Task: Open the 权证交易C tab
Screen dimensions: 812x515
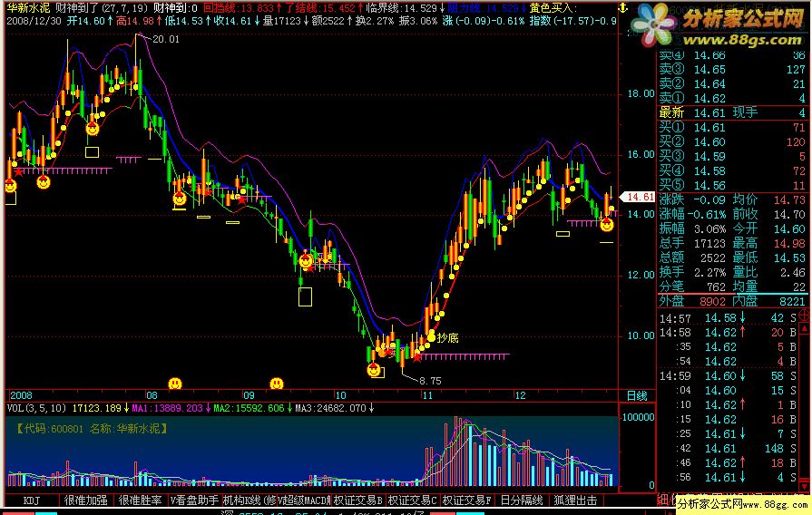Action: pos(412,500)
